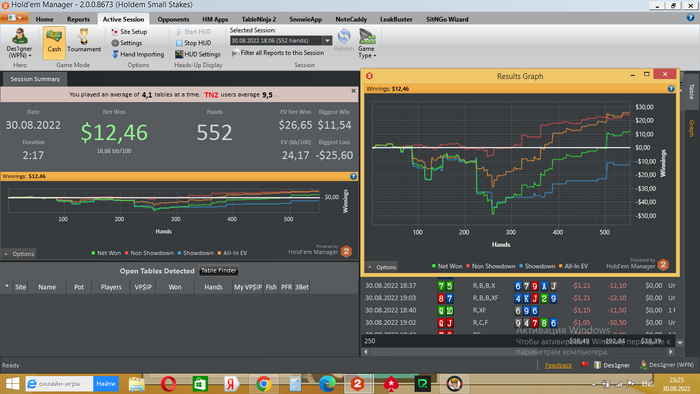Open the application menu button in ribbon
Screen dimensions: 700x394
[15, 18]
